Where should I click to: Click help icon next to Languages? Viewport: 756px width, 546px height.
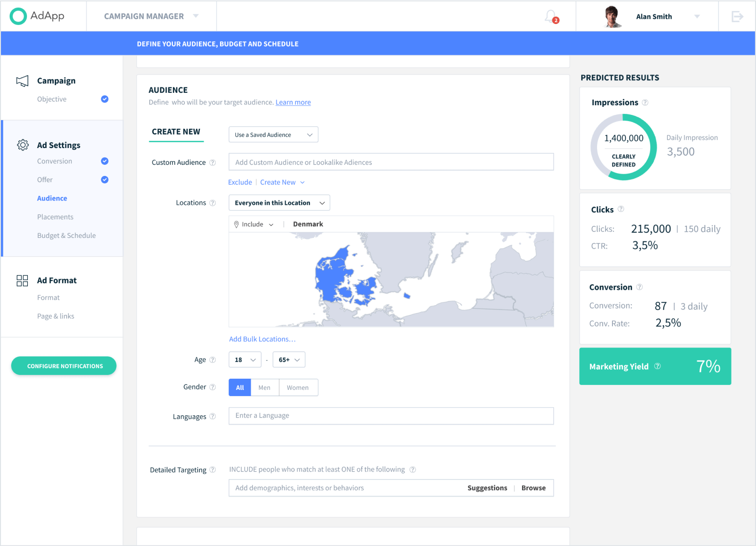pos(212,416)
